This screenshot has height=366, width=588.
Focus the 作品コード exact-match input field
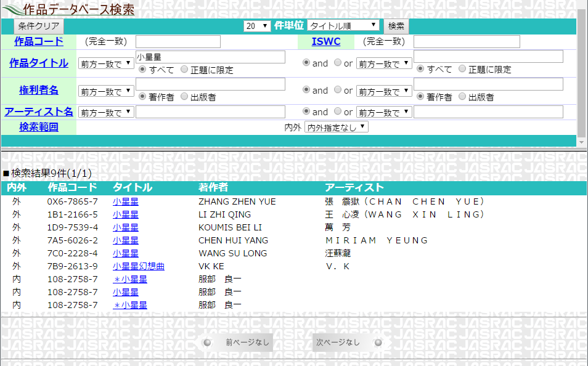point(178,42)
